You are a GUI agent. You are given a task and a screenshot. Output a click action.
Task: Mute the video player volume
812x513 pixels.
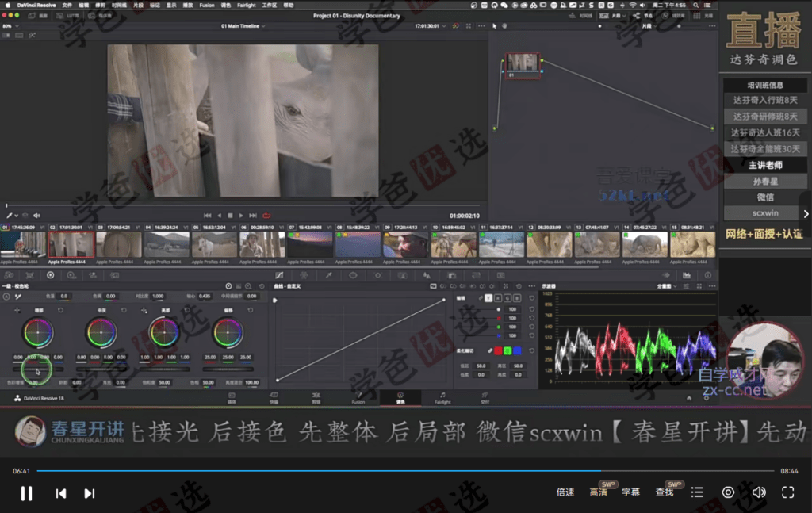tap(759, 492)
